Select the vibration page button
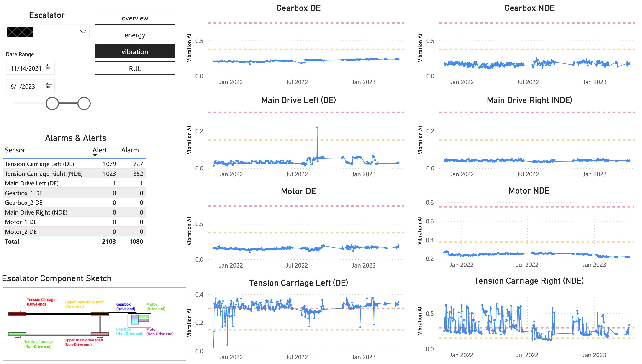The height and width of the screenshot is (364, 642). (x=135, y=51)
